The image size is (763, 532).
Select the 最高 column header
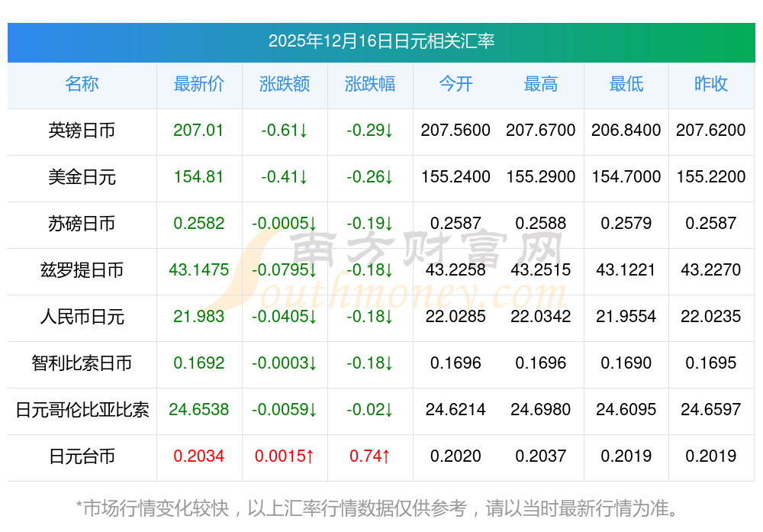[541, 84]
